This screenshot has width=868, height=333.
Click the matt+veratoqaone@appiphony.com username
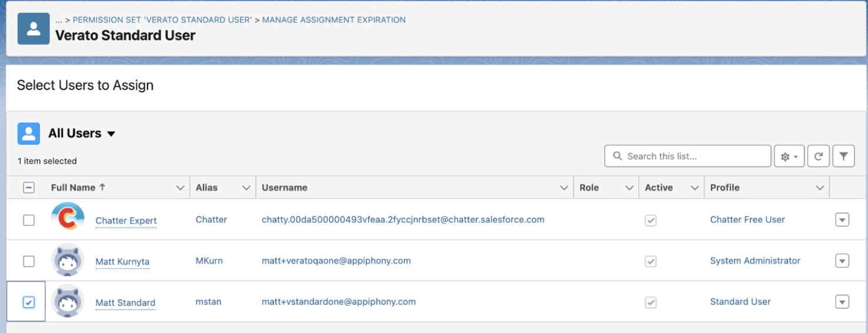[x=336, y=261]
